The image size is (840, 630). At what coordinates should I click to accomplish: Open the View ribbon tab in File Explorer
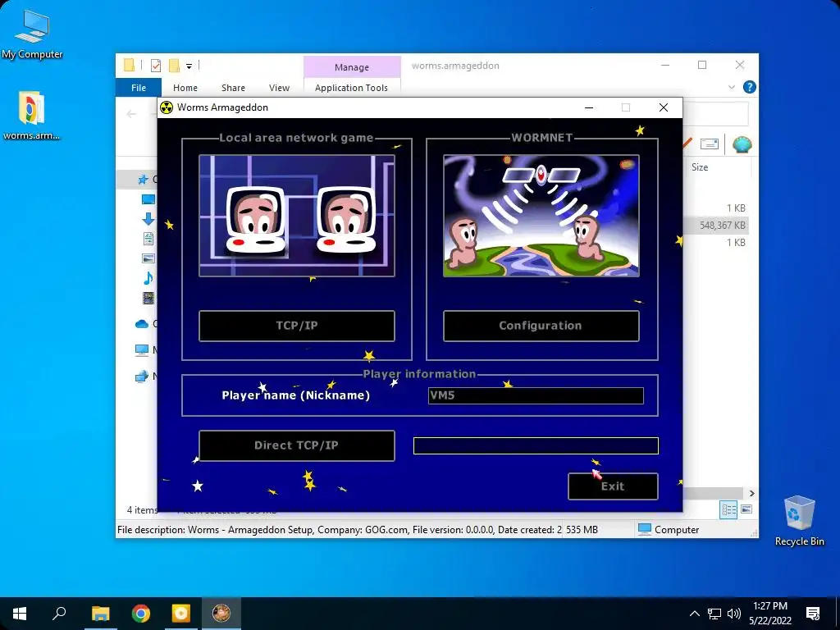click(x=279, y=88)
